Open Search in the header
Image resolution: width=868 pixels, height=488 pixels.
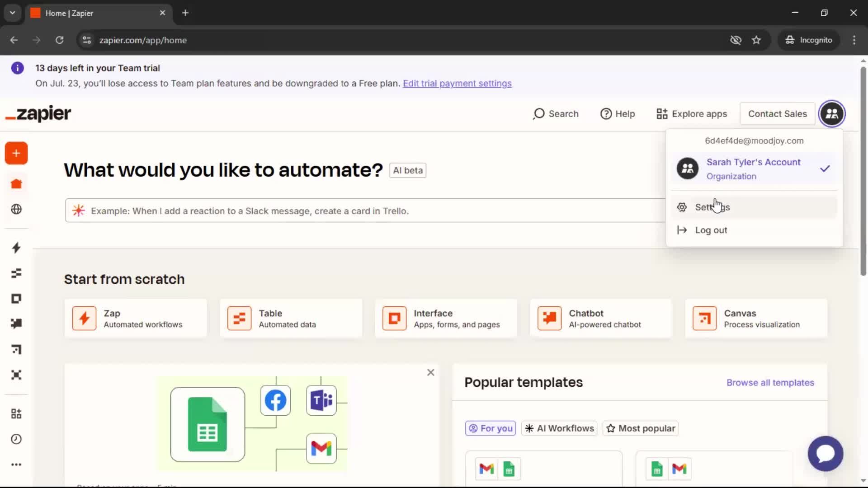pos(556,114)
